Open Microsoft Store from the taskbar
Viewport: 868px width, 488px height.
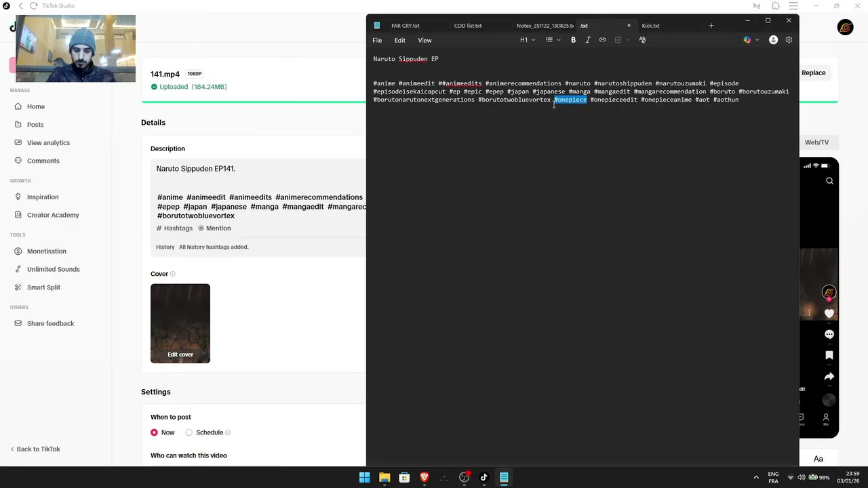point(404,477)
